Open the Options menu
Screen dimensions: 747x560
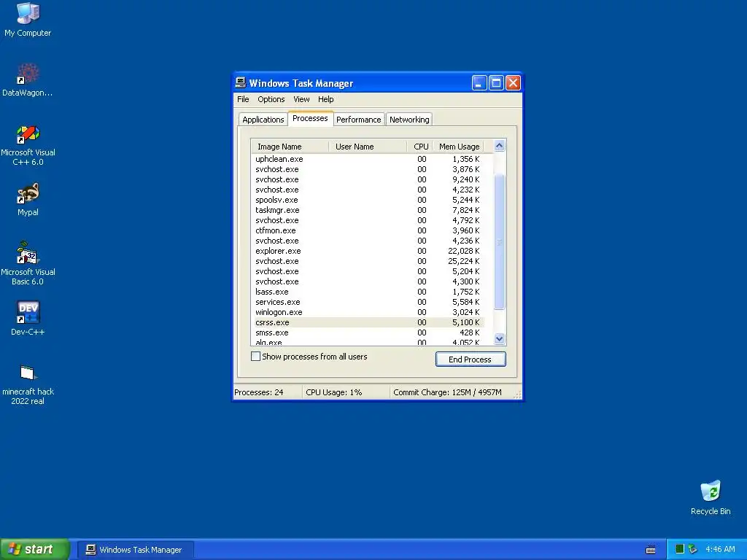pos(271,99)
